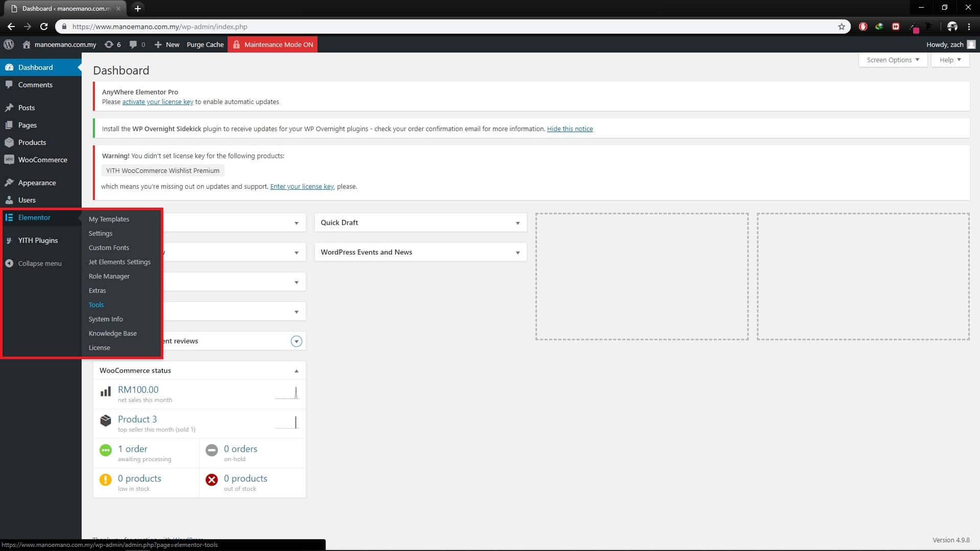Image resolution: width=980 pixels, height=551 pixels.
Task: Click the Pages icon in sidebar
Action: (x=9, y=125)
